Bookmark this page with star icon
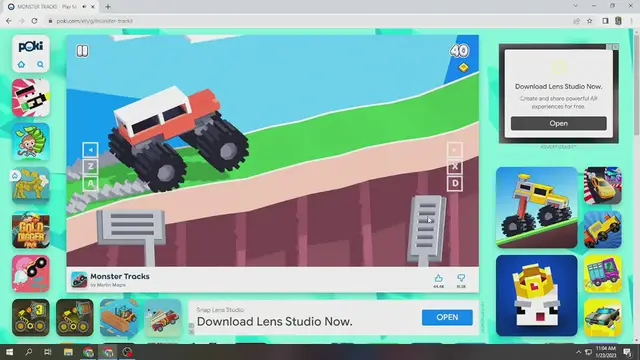640x360 pixels. [589, 21]
